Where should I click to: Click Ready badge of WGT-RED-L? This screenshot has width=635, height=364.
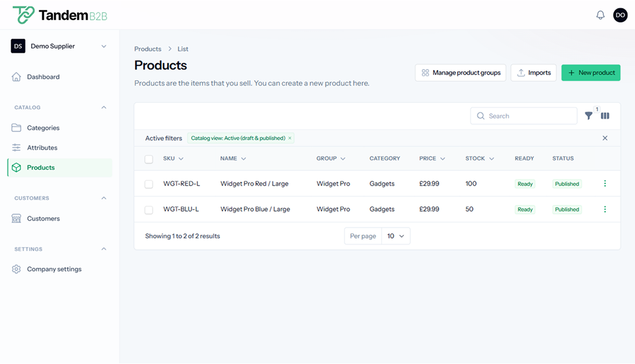pos(525,184)
